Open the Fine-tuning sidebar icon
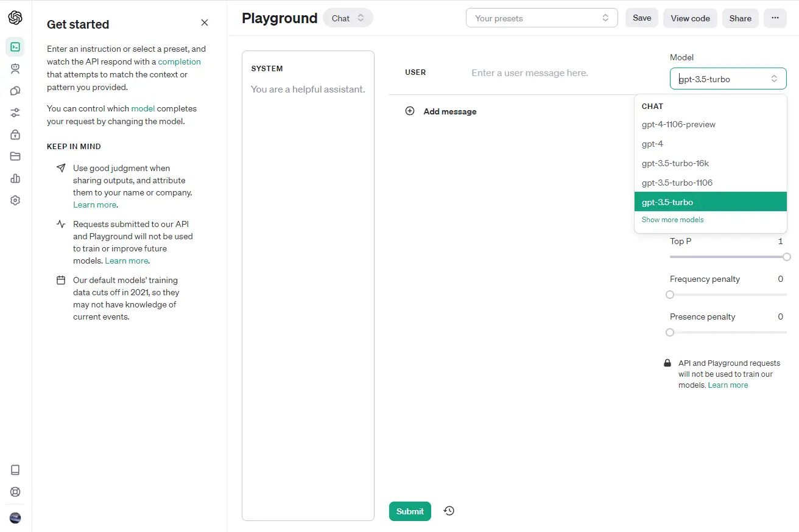 point(15,91)
